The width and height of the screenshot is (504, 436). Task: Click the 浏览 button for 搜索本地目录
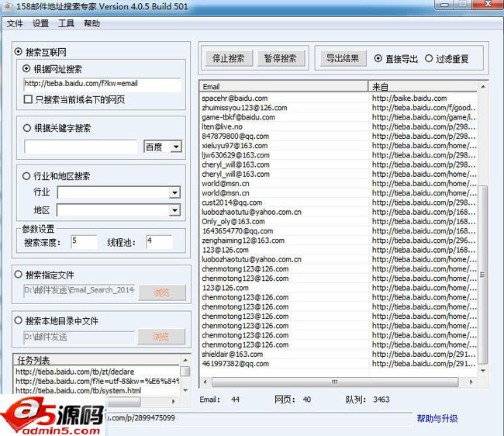pyautogui.click(x=161, y=337)
